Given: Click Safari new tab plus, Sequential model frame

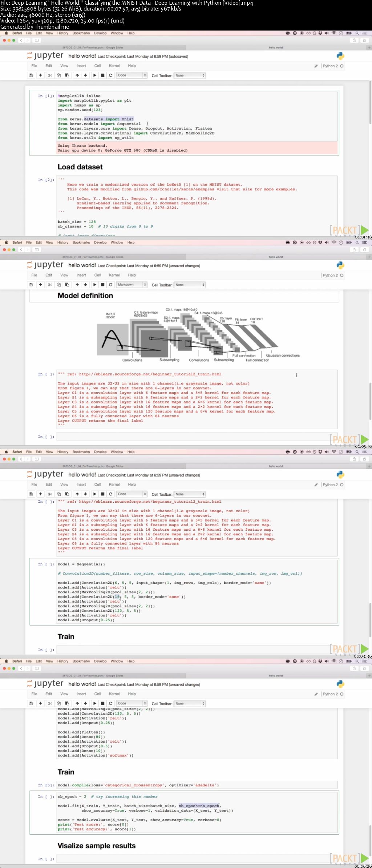Looking at the screenshot, I should (369, 466).
